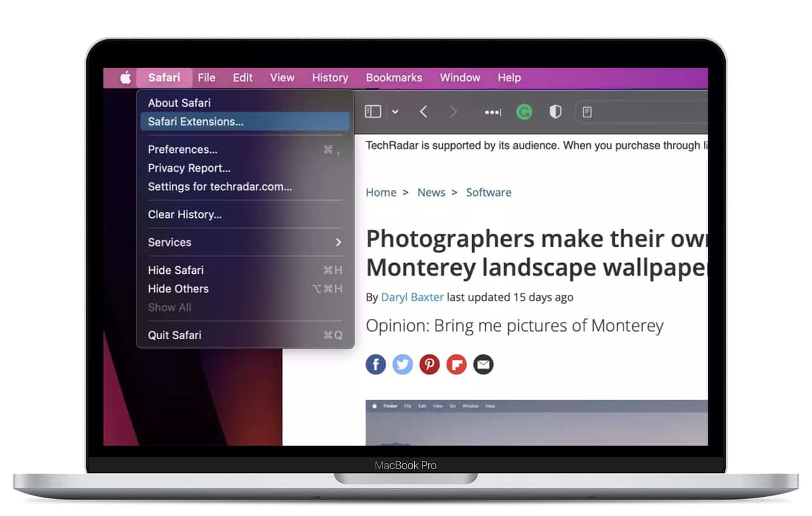This screenshot has width=812, height=516.
Task: Follow the Home breadcrumb link
Action: coord(381,192)
